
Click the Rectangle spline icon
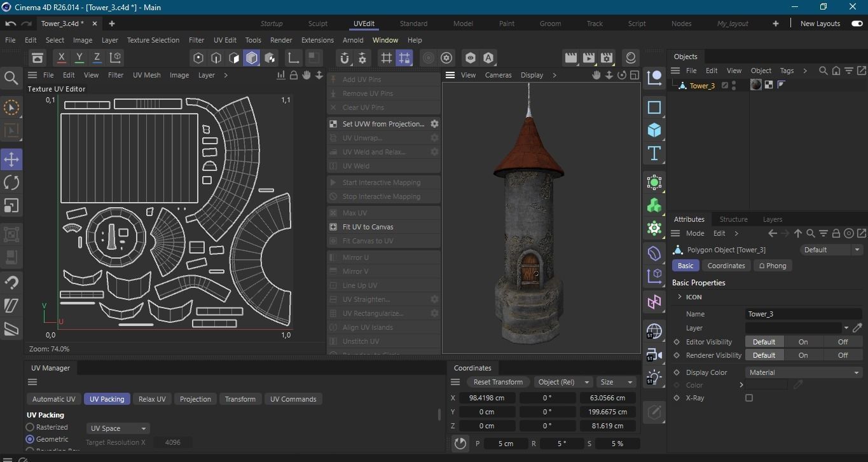pyautogui.click(x=654, y=107)
